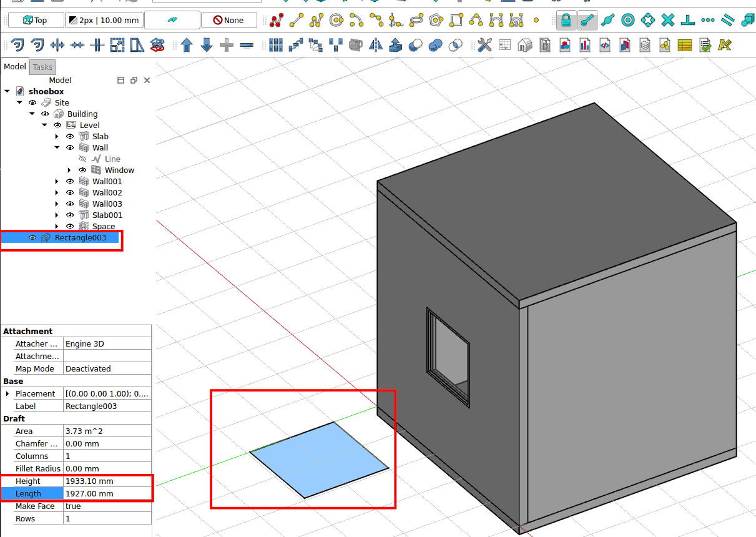Click the Top working plane button
The width and height of the screenshot is (756, 537).
coord(35,21)
